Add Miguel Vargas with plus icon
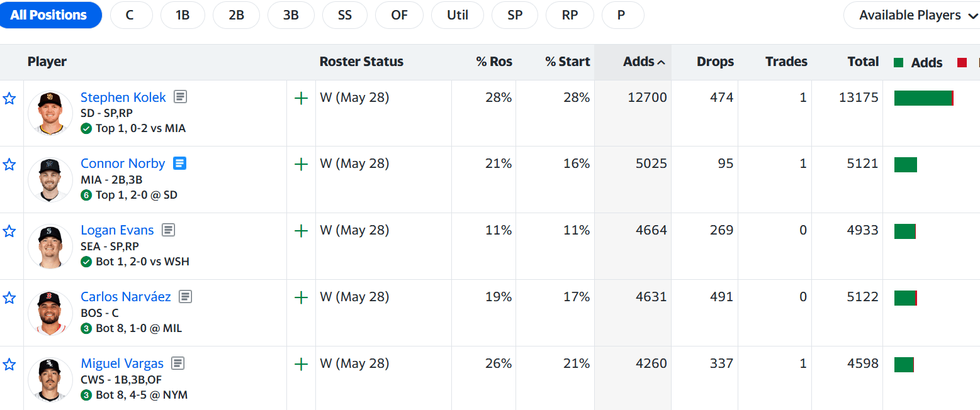 (x=301, y=364)
